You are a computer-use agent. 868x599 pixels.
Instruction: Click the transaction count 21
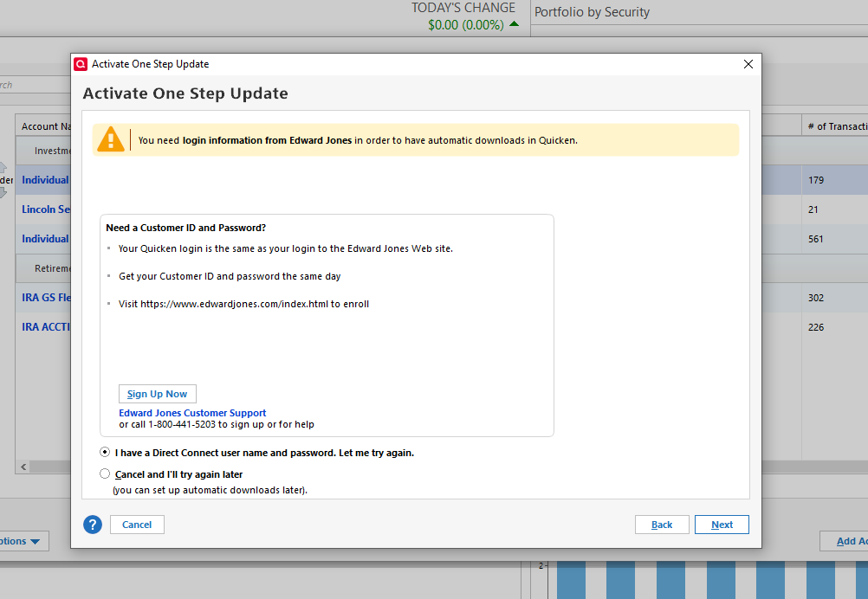[x=813, y=209]
